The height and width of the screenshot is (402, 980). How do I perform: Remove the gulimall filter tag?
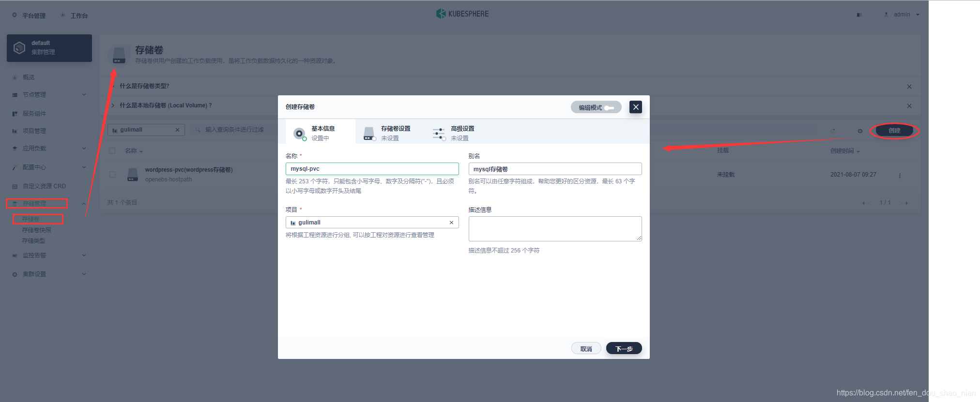[177, 130]
